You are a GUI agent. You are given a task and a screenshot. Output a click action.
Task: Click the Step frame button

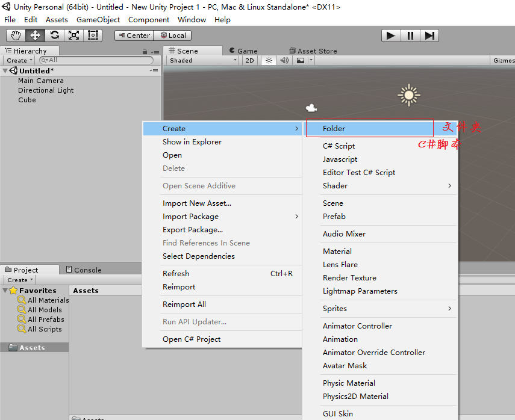(x=429, y=36)
